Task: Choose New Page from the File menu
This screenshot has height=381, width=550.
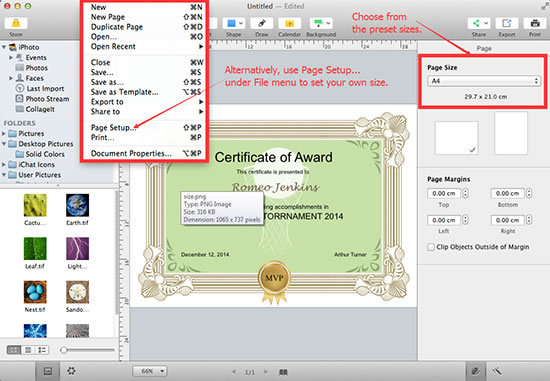Action: click(145, 17)
